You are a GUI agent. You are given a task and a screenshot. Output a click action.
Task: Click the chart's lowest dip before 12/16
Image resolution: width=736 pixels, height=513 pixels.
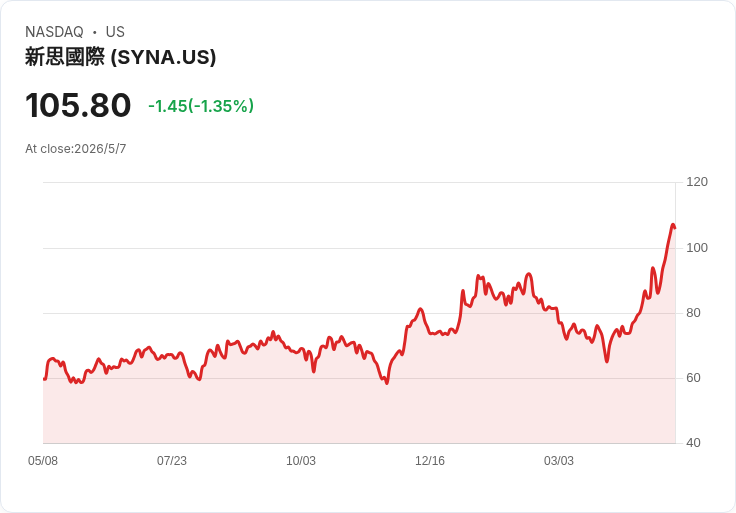click(x=387, y=383)
